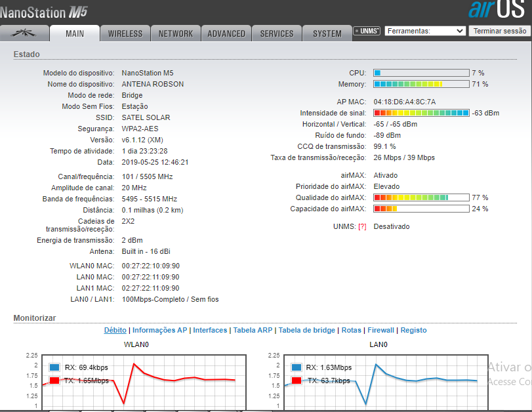The image size is (532, 412).
Task: Toggle the UNMS status indicator button
Action: (x=367, y=31)
